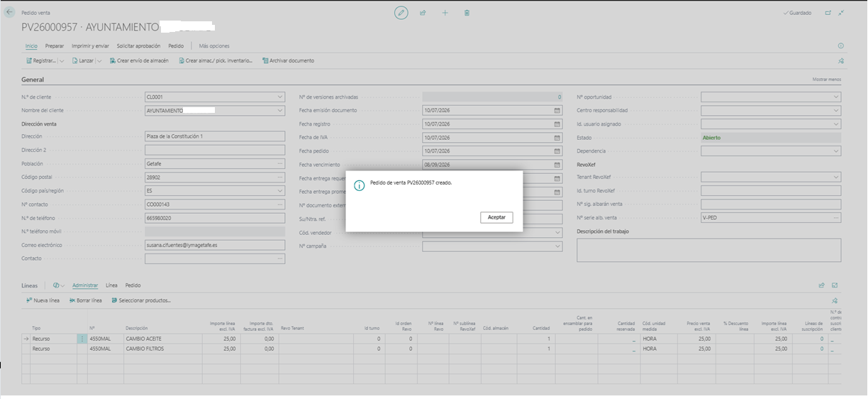This screenshot has height=399, width=868.
Task: Click the Aceptar button in dialog
Action: [496, 217]
